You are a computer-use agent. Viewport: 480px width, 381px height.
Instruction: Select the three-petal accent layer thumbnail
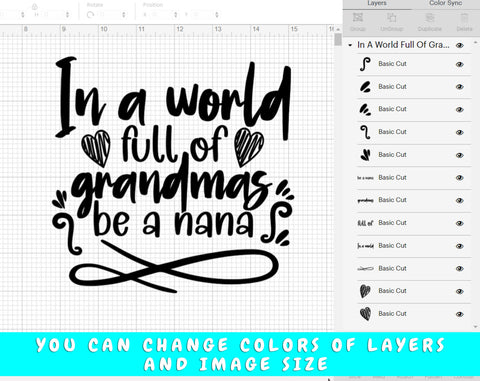pos(365,155)
